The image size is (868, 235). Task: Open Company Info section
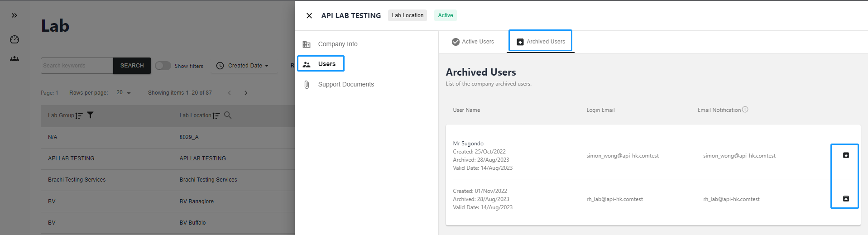(337, 44)
